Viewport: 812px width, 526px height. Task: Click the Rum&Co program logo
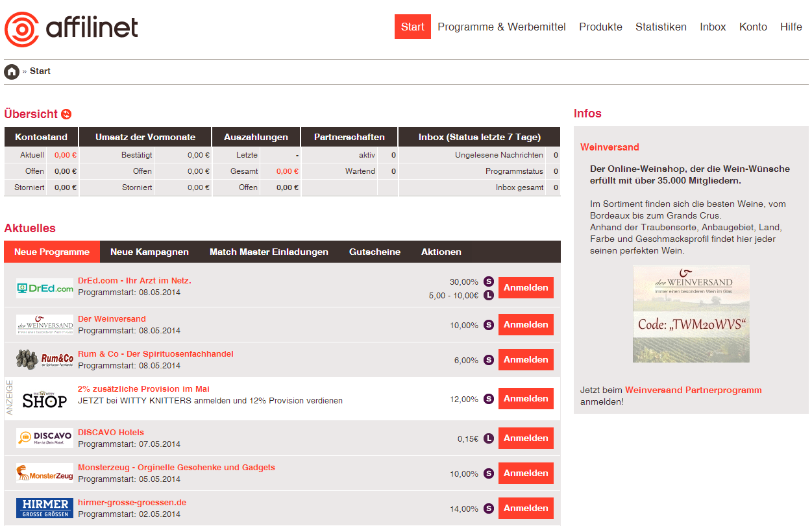point(45,359)
